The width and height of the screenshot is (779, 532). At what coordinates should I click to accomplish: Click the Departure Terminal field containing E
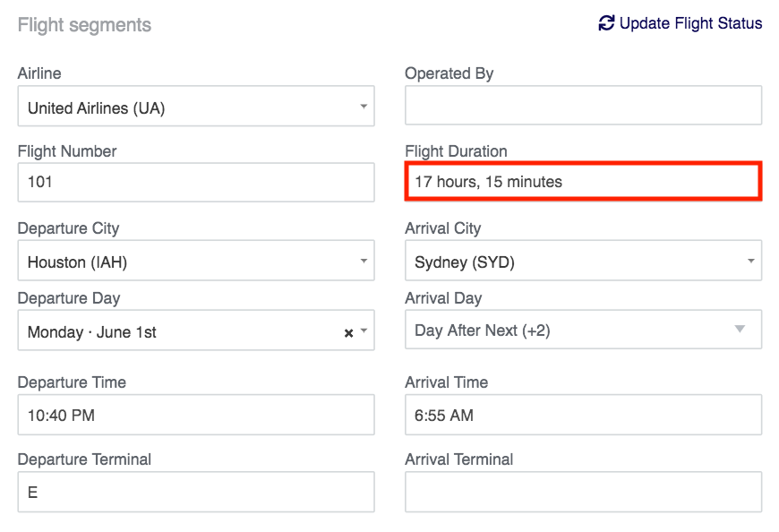tap(196, 492)
